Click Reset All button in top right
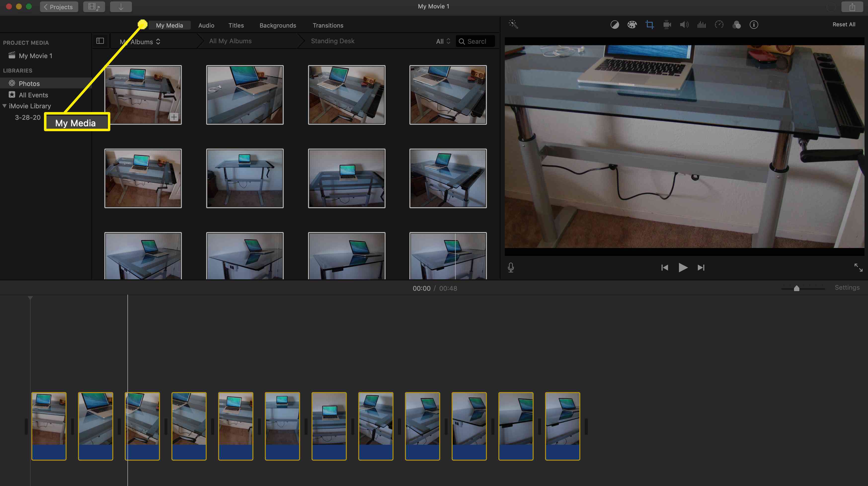The image size is (868, 486). (x=844, y=24)
